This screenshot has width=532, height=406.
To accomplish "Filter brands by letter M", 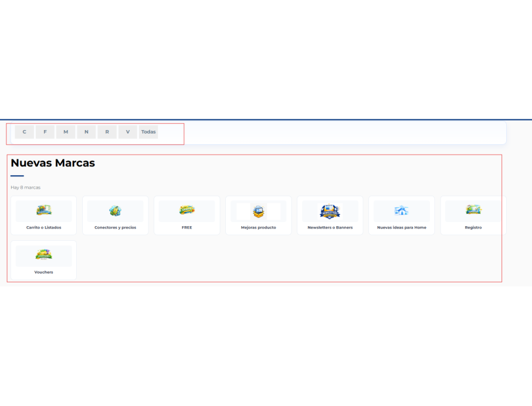I will point(66,132).
